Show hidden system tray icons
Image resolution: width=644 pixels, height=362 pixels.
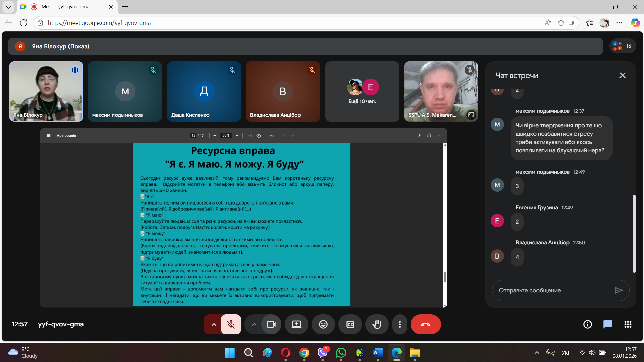537,353
